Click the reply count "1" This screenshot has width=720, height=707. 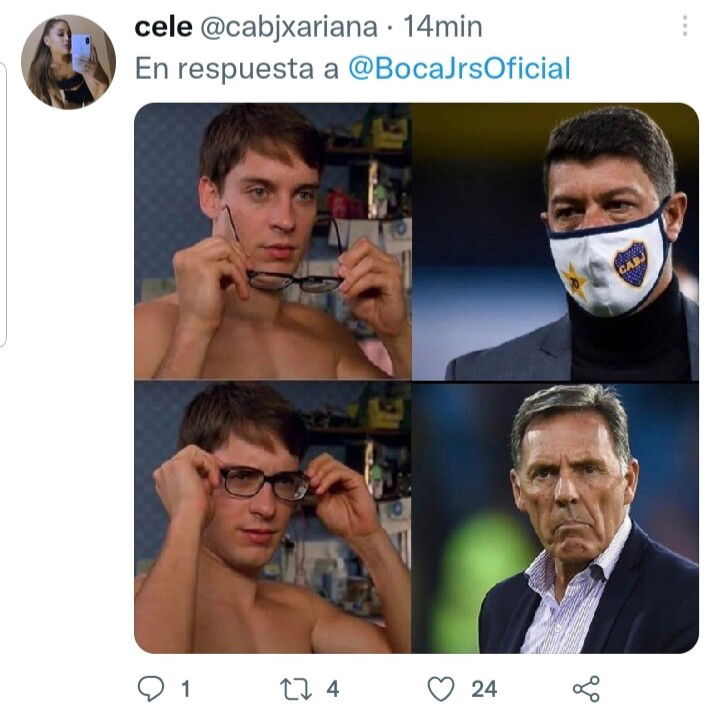tap(185, 688)
